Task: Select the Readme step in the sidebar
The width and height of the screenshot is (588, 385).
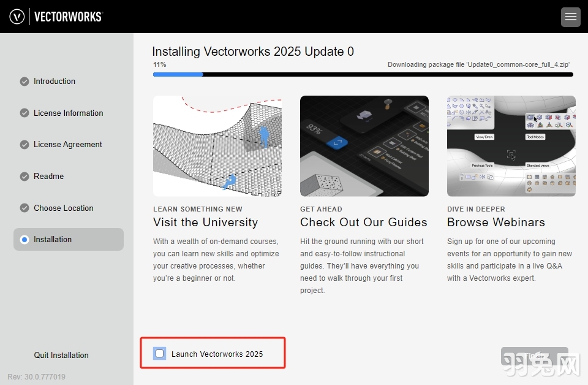Action: [x=49, y=176]
